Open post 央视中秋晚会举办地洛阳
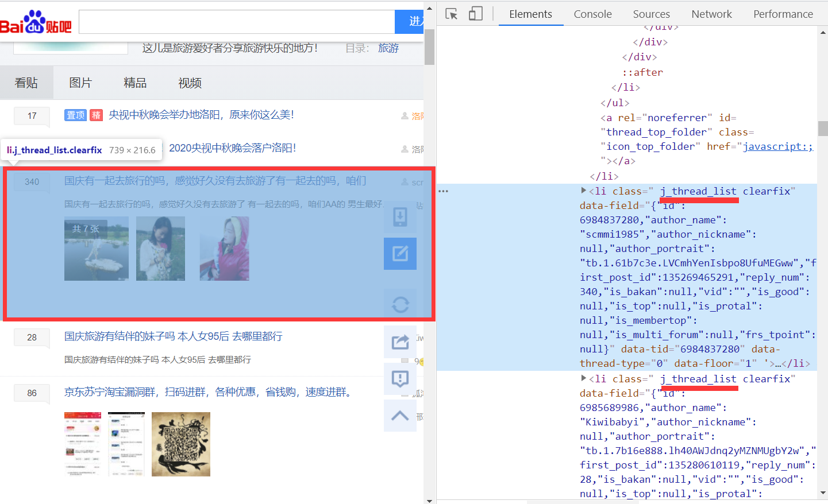Image resolution: width=828 pixels, height=504 pixels. click(x=201, y=115)
